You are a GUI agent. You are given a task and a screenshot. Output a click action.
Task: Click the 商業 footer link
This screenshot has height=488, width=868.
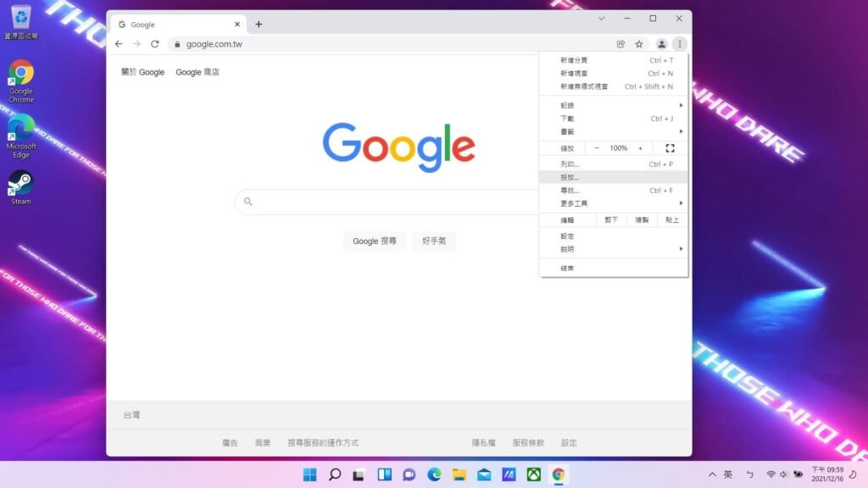(x=263, y=442)
